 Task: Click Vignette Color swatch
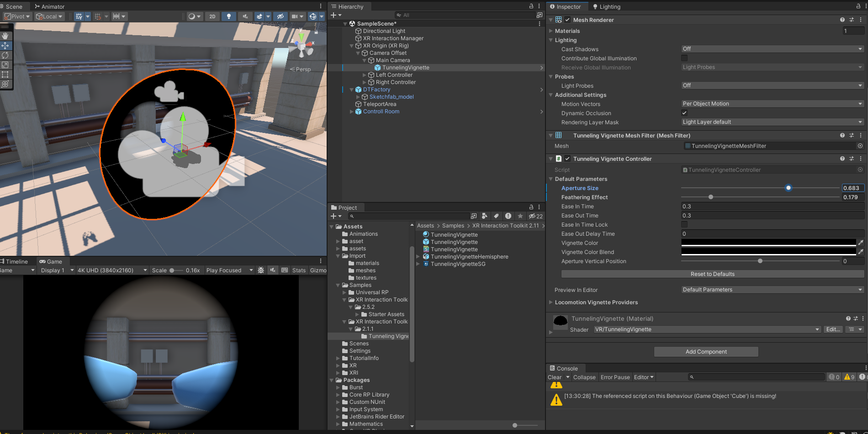(x=768, y=243)
